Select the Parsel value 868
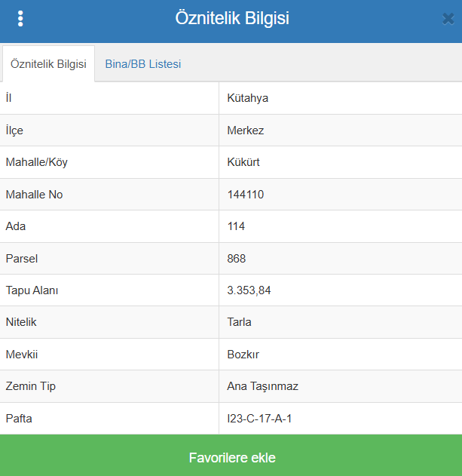Screen dimensions: 462x476 (x=237, y=258)
